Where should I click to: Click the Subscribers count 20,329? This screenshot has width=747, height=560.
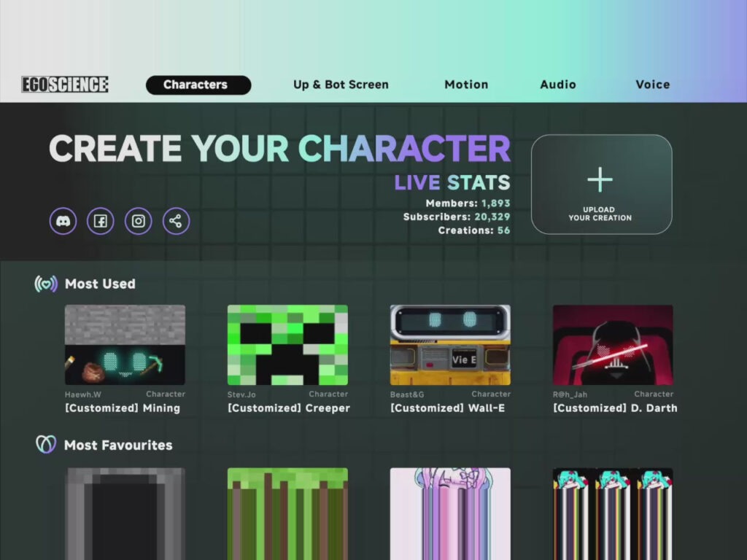point(492,217)
